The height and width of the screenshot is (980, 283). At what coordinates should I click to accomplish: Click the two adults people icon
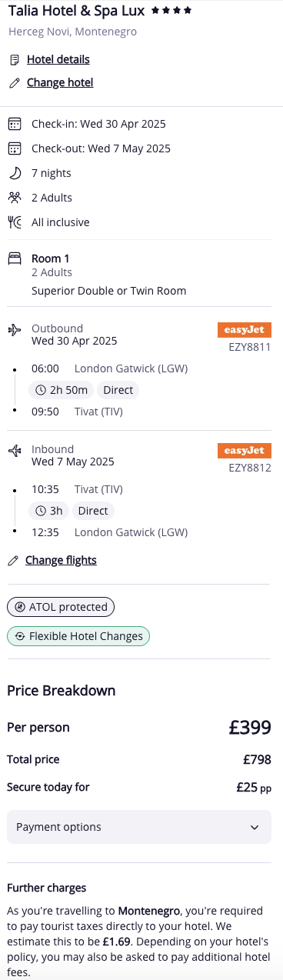tap(14, 198)
